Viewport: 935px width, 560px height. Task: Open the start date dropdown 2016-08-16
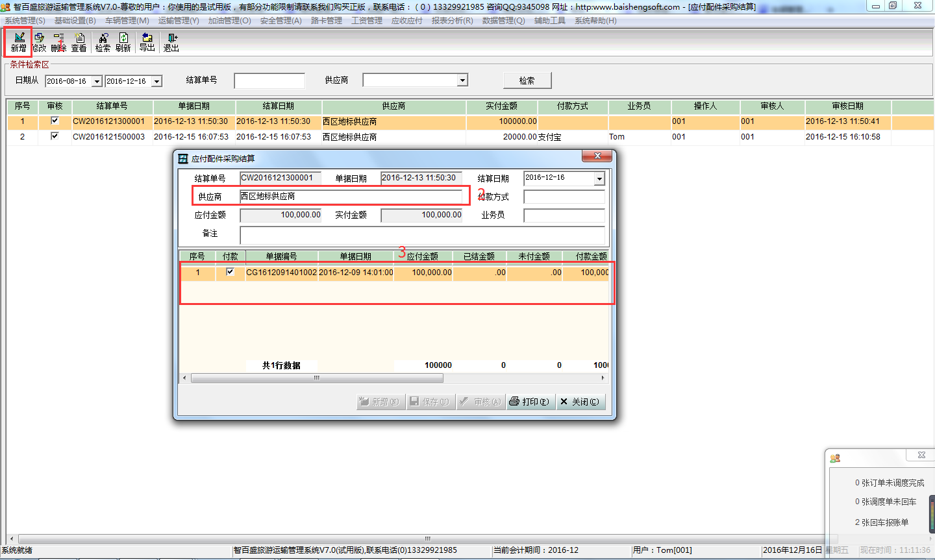tap(97, 82)
